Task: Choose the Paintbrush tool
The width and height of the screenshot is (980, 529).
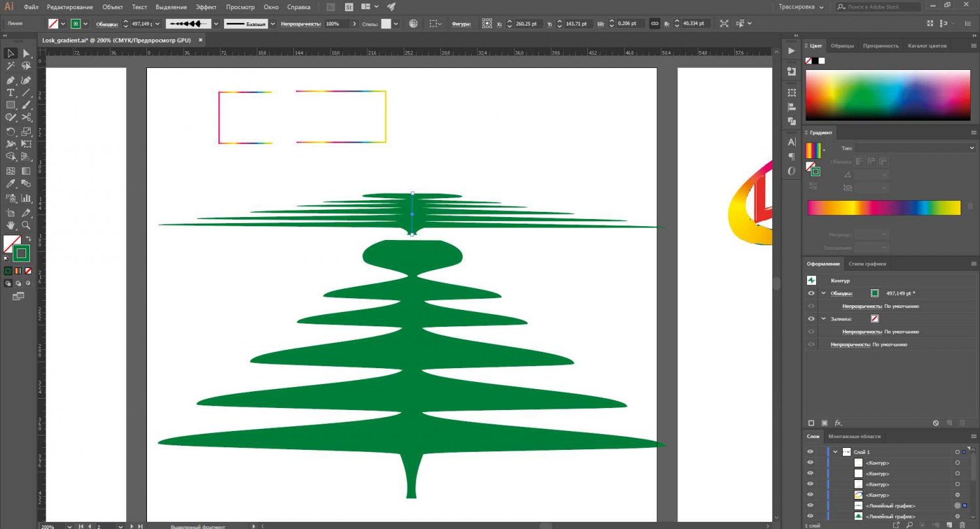Action: tap(26, 105)
